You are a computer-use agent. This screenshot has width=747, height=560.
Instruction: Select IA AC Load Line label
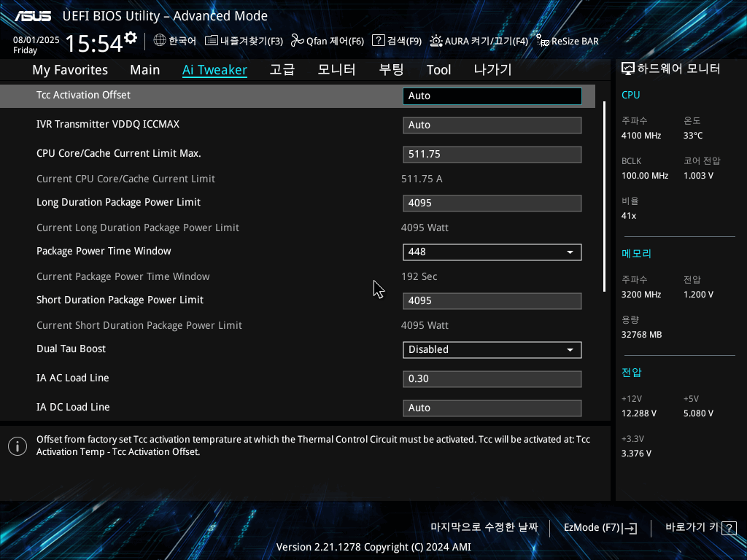73,378
